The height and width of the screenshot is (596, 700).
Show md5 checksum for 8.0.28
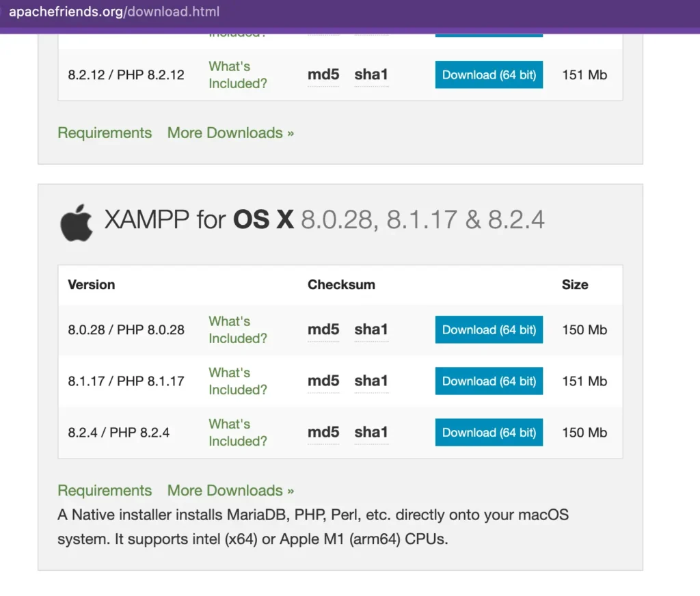[x=323, y=329]
